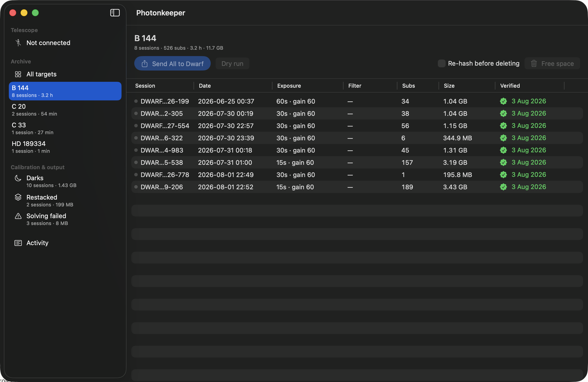The height and width of the screenshot is (382, 588).
Task: Sort by the Exposure column header
Action: coord(289,86)
